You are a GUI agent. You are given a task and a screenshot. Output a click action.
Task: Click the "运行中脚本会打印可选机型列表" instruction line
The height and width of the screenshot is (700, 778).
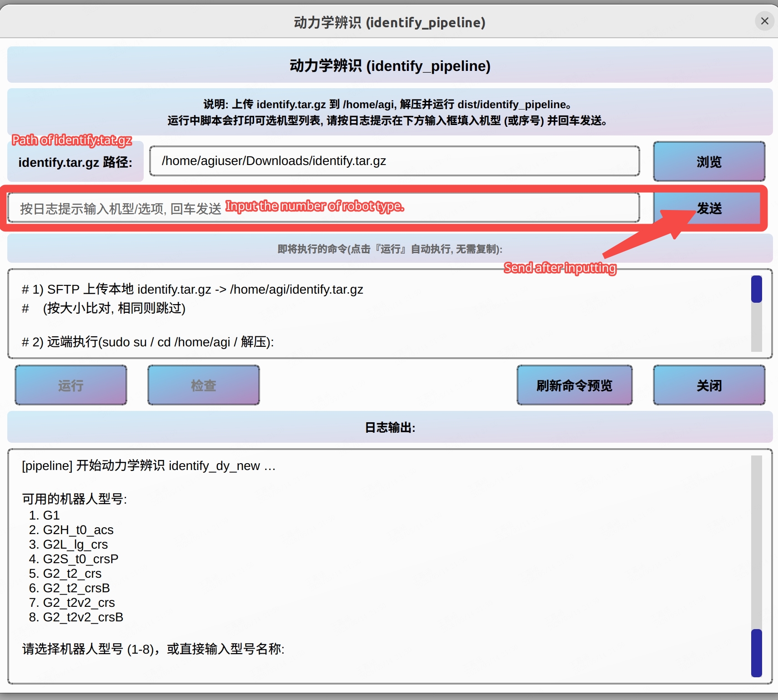387,120
